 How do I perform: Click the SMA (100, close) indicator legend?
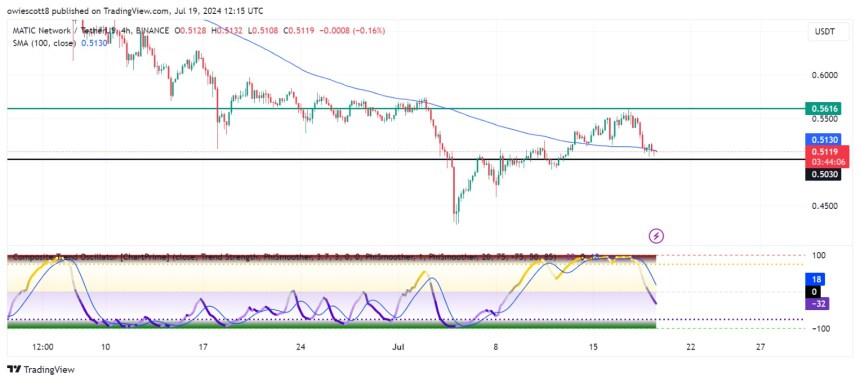(x=44, y=42)
